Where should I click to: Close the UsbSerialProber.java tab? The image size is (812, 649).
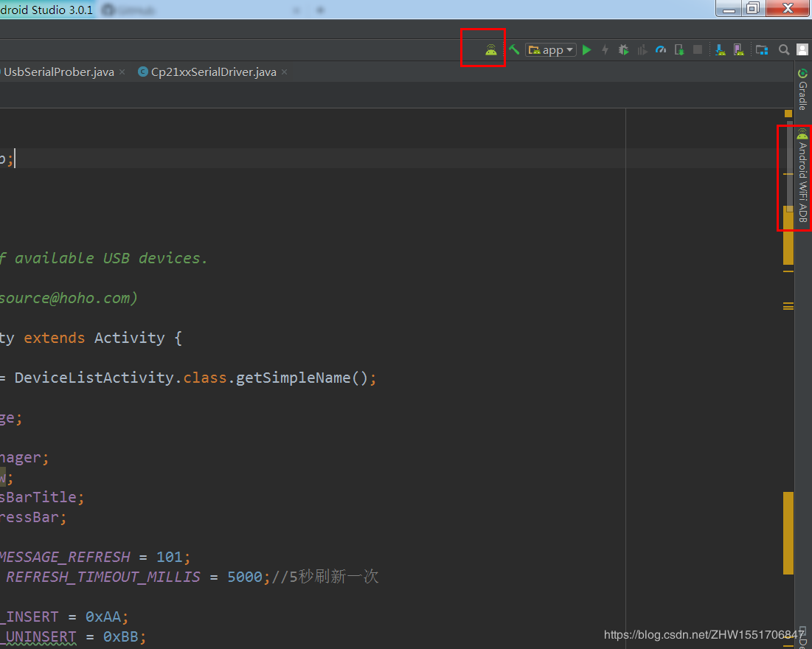click(122, 72)
